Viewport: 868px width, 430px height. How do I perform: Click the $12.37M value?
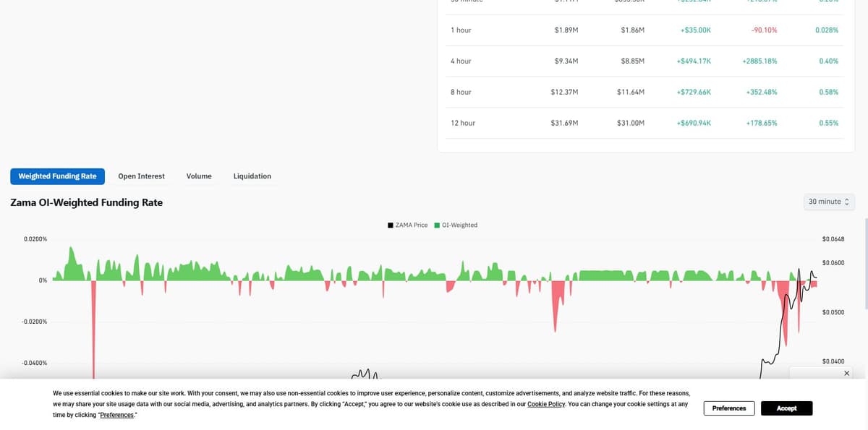click(564, 93)
